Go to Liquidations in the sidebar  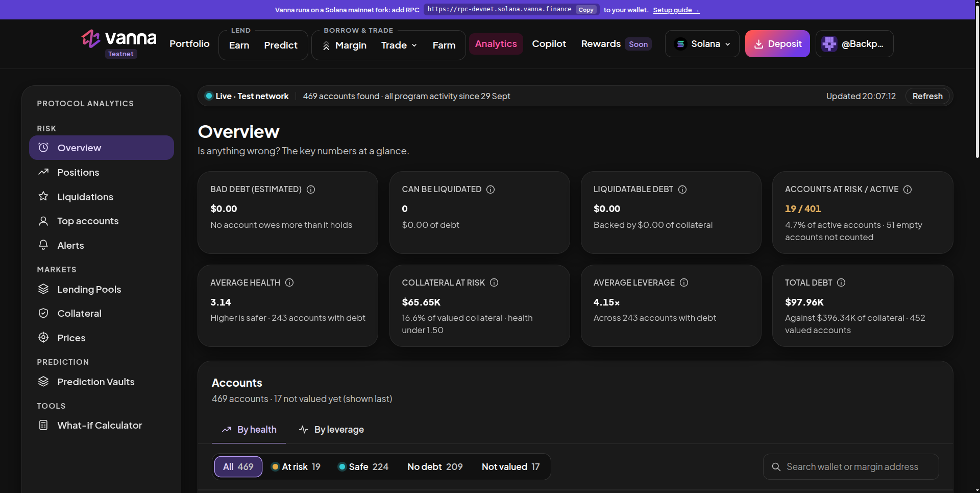[102, 197]
